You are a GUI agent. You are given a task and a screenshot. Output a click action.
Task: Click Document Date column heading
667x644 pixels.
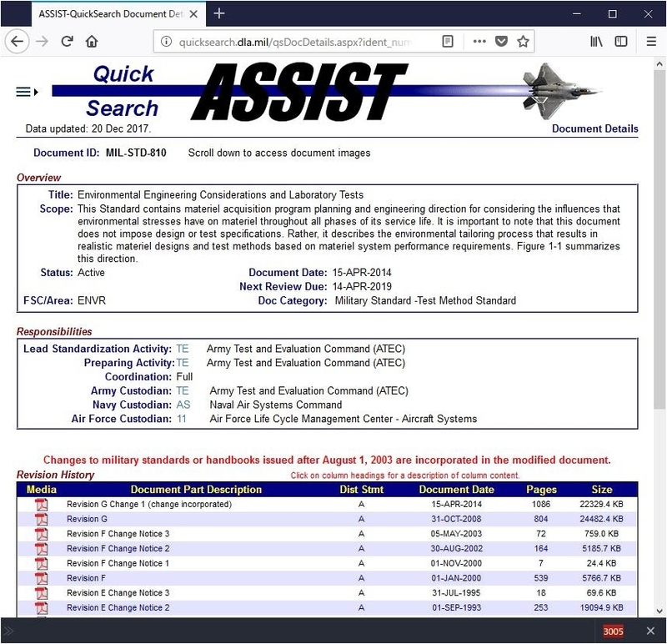pyautogui.click(x=456, y=490)
